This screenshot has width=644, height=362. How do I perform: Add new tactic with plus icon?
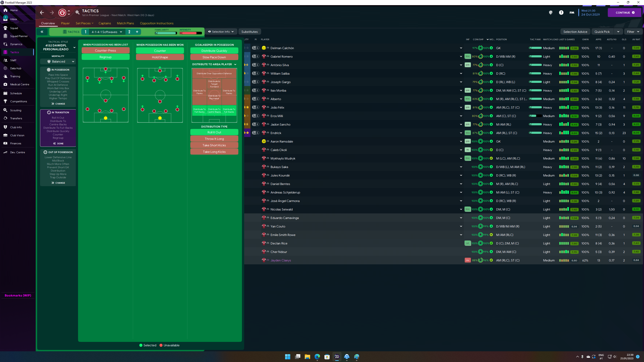pos(137,32)
